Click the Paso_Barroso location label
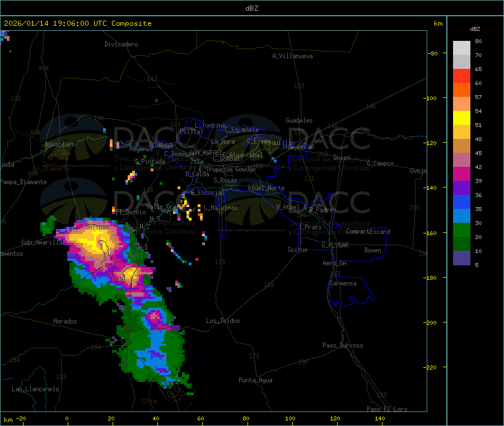The height and width of the screenshot is (426, 504). click(x=343, y=345)
